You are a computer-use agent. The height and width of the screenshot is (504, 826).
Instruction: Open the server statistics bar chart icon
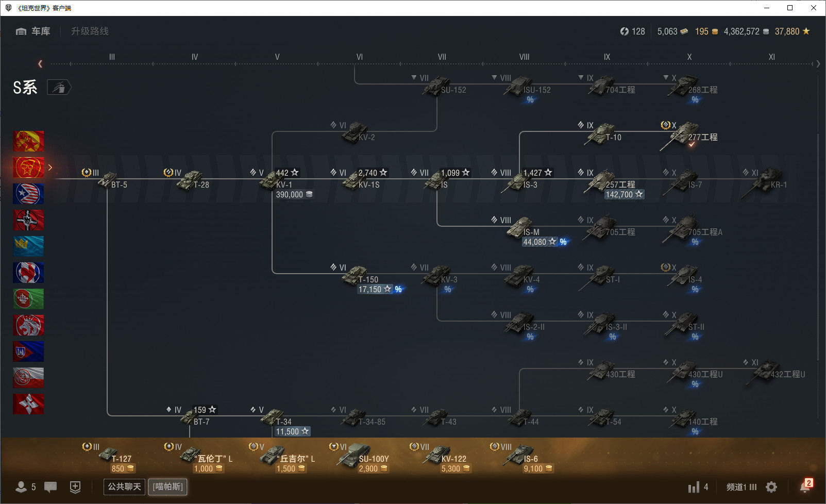click(694, 487)
